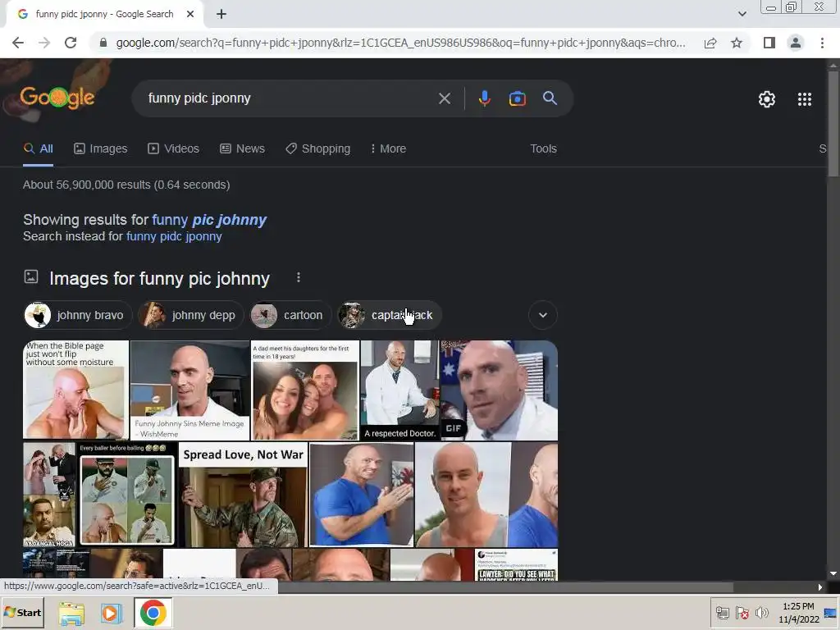The height and width of the screenshot is (630, 840).
Task: Open the blue scrubs man thumbnail
Action: point(362,495)
